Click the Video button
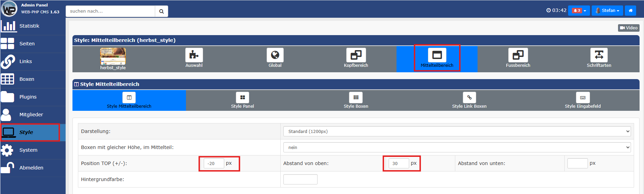Viewport: 644px width, 194px height. [629, 28]
